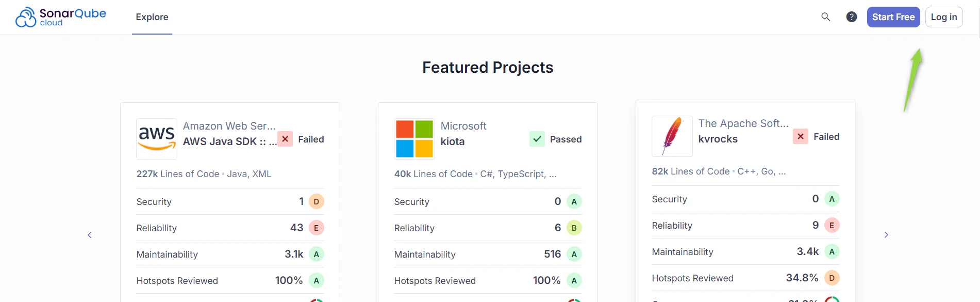Show next featured projects with right chevron
The image size is (980, 302).
pyautogui.click(x=886, y=235)
